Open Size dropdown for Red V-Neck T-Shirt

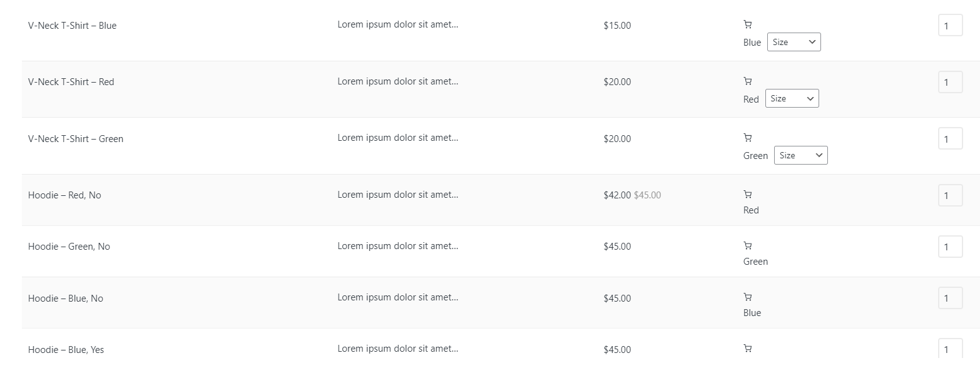tap(792, 98)
